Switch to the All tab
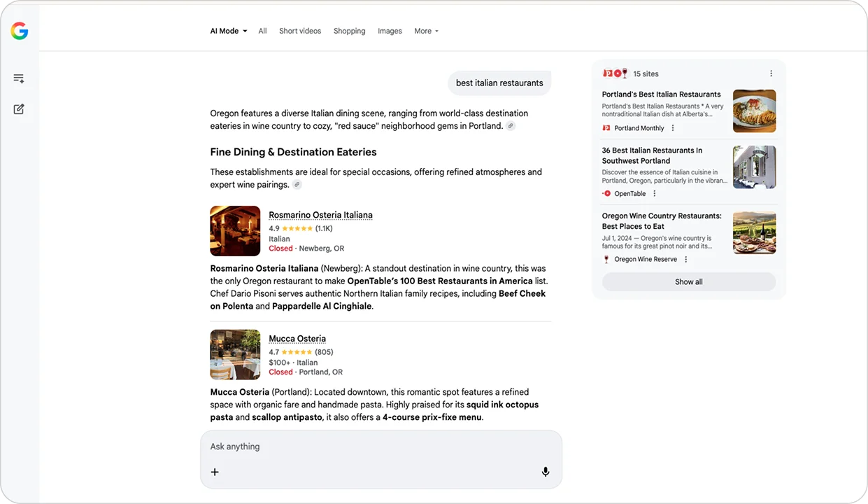 coord(262,31)
